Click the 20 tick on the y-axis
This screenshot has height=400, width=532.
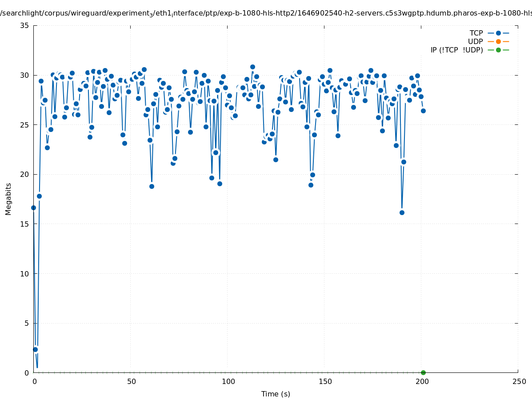click(x=25, y=174)
